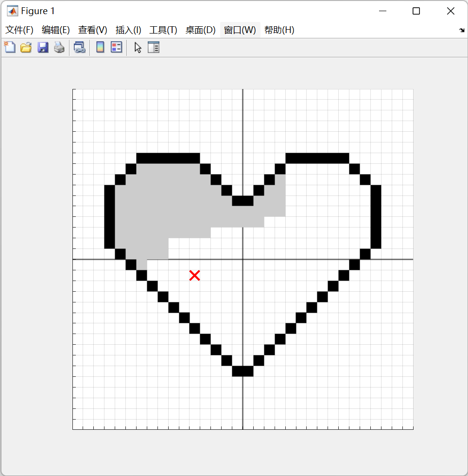Click the New Figure toolbar icon
Viewport: 468px width, 476px height.
[10, 48]
